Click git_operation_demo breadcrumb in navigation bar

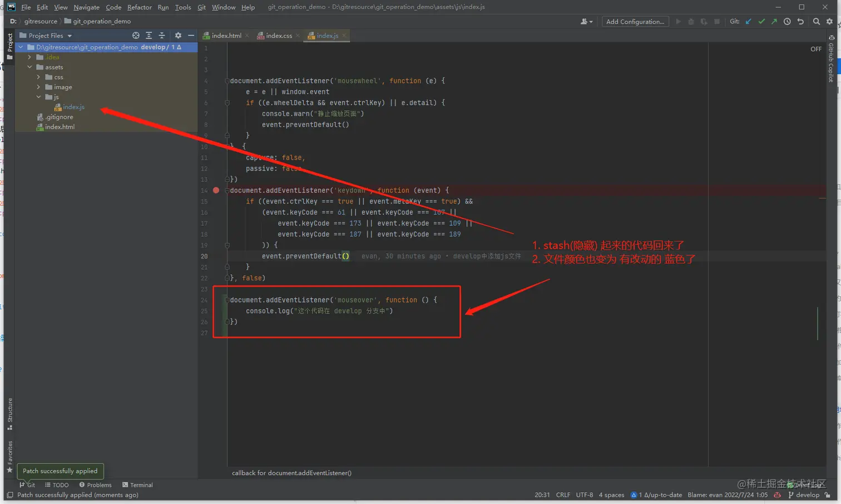[97, 22]
